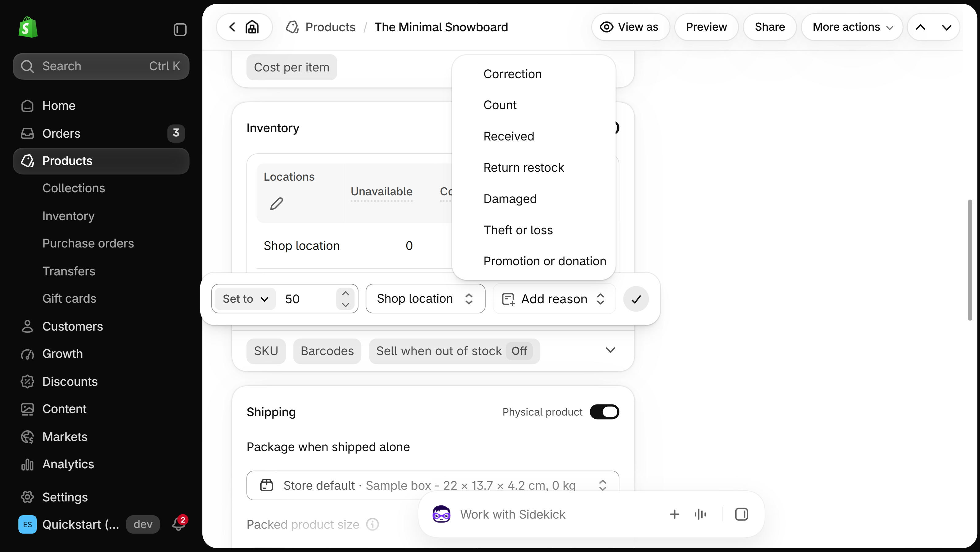Viewport: 980px width, 552px height.
Task: Click the Preview button
Action: pos(706,27)
